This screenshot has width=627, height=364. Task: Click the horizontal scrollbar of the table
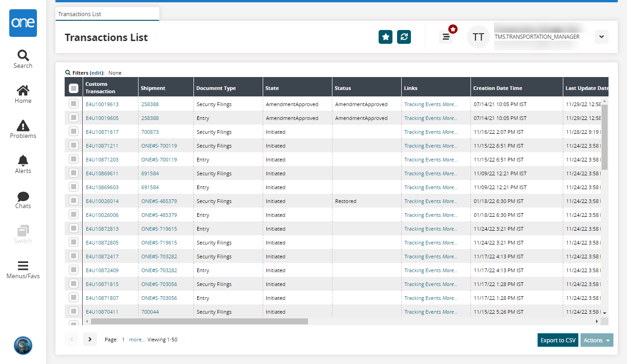tap(199, 321)
